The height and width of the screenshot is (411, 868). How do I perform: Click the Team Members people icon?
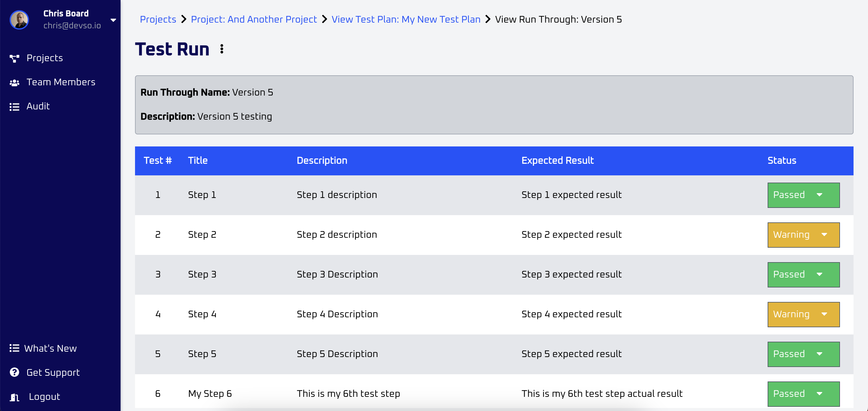click(x=14, y=83)
